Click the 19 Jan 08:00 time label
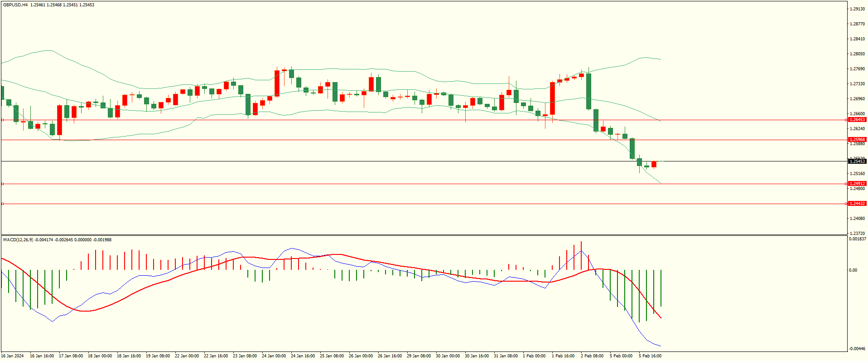 pyautogui.click(x=158, y=356)
